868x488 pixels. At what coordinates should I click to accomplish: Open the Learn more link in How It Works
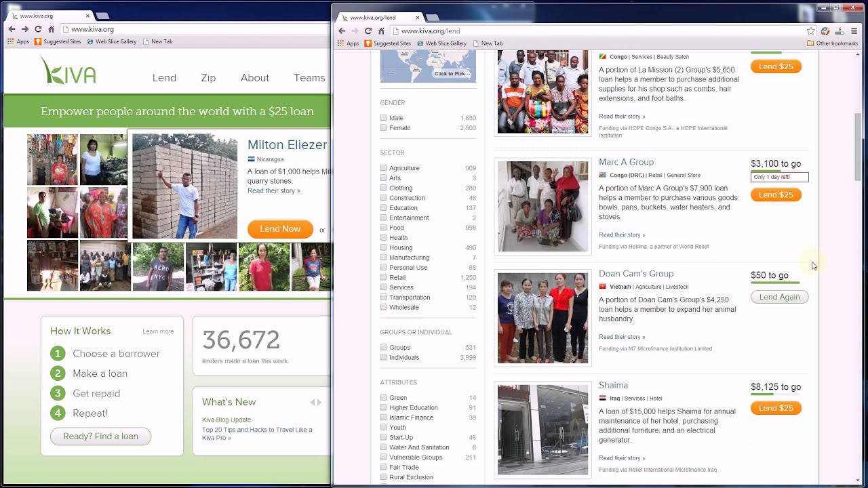click(x=158, y=331)
